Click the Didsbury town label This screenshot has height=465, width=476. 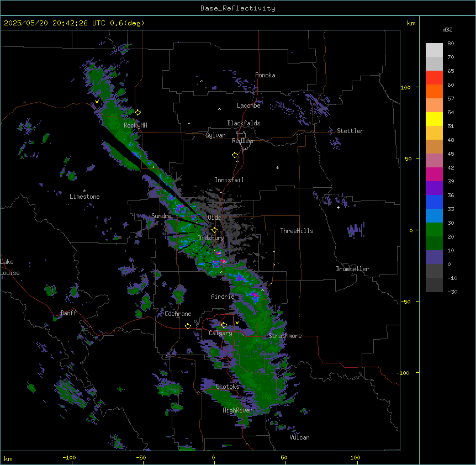coord(211,238)
